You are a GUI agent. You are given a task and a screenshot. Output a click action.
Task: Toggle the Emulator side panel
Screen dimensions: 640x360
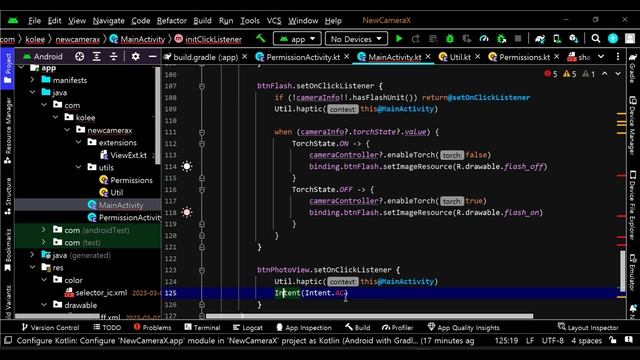pos(633,273)
